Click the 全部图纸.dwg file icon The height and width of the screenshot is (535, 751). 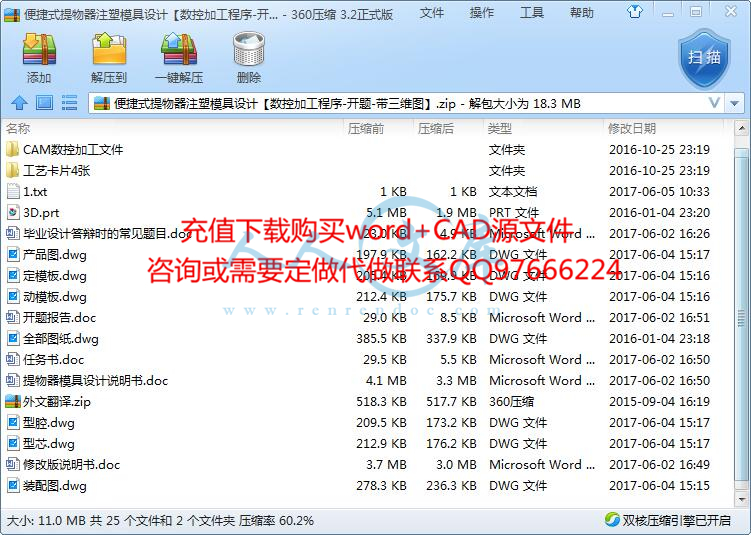pyautogui.click(x=13, y=339)
